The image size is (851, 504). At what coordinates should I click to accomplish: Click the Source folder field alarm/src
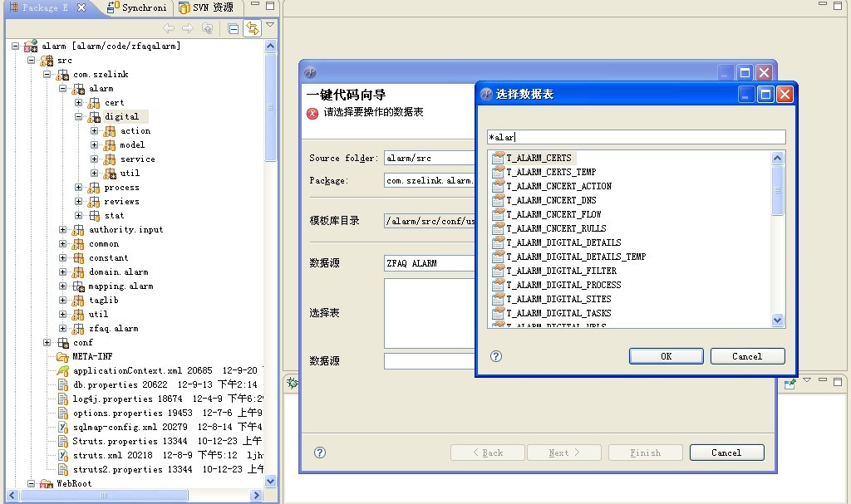pyautogui.click(x=430, y=158)
